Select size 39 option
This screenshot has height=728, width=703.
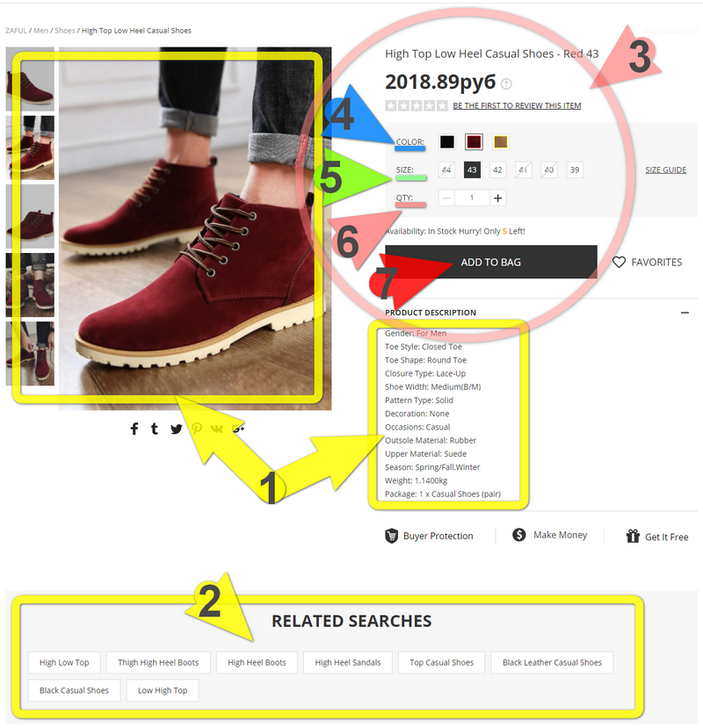pos(575,170)
